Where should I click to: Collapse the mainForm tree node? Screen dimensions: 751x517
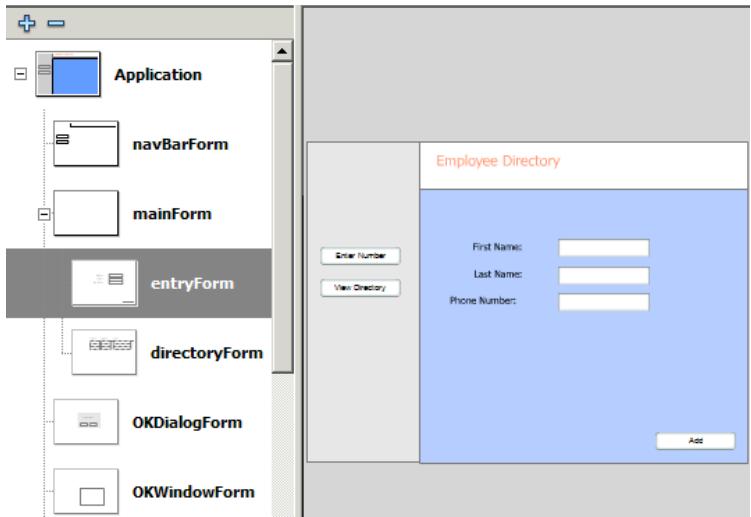[44, 214]
